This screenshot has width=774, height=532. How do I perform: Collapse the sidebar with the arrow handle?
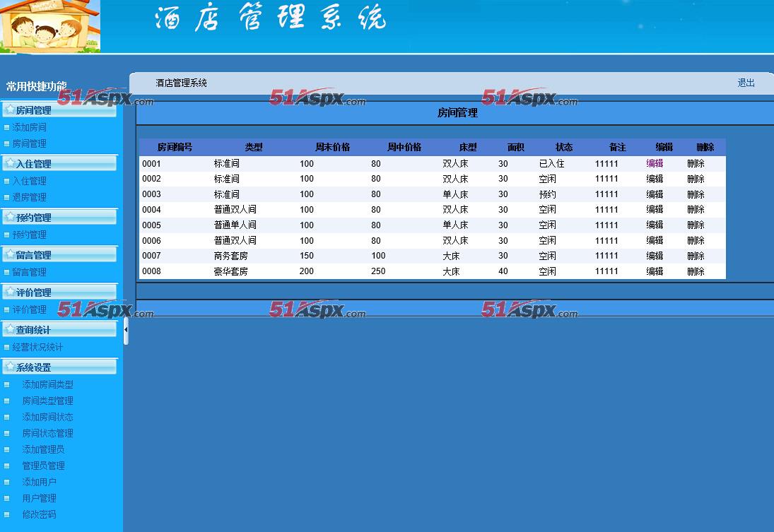(126, 330)
